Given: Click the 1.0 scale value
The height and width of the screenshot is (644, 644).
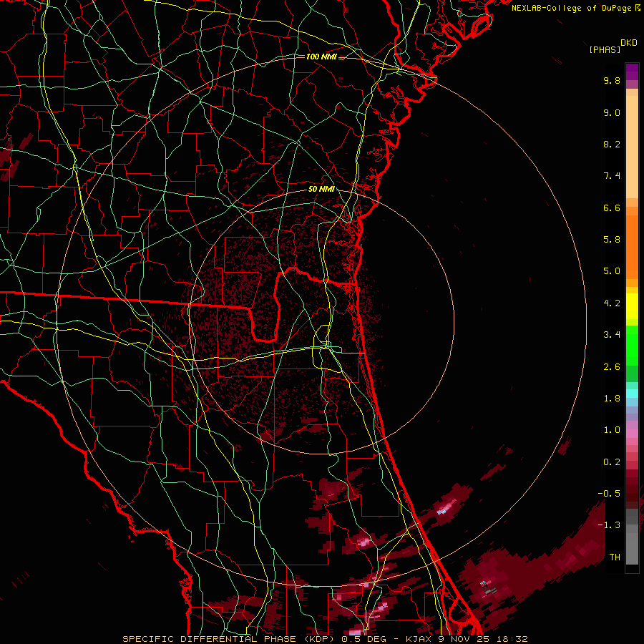Looking at the screenshot, I should click(612, 430).
